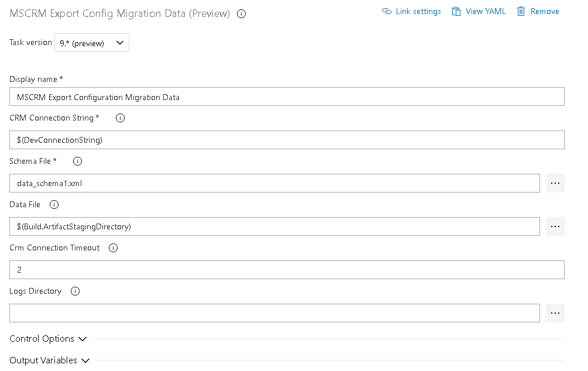The image size is (588, 371).
Task: Open the Schema File info tooltip
Action: coord(77,161)
